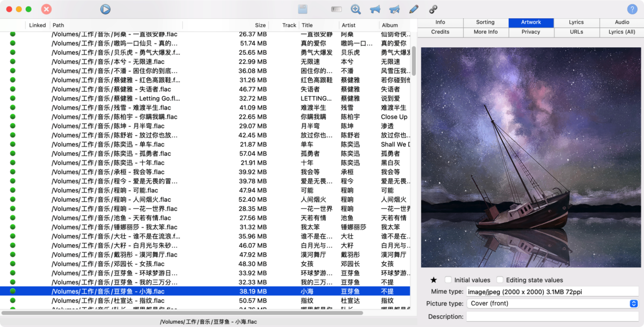Click green status dot for 陈柏宇 - 你瞒我瞒.flac
Viewport: 644px width, 327px height.
pos(12,117)
